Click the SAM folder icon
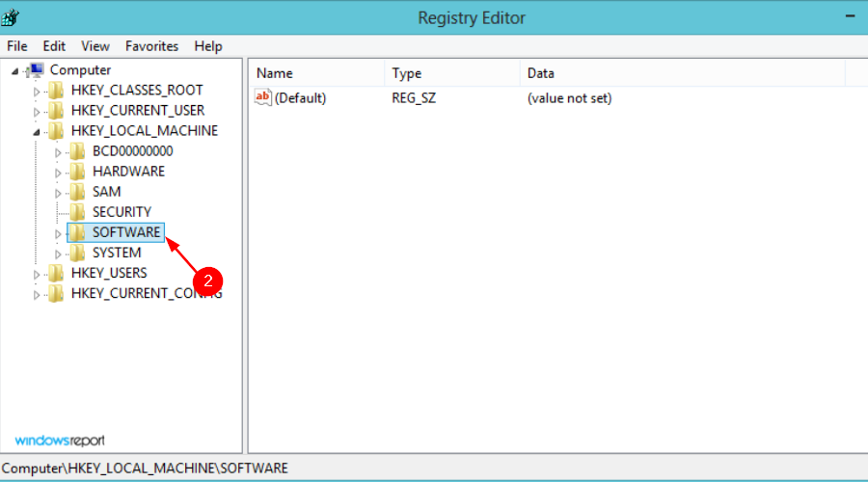Screen dimensions: 868x482 point(77,192)
